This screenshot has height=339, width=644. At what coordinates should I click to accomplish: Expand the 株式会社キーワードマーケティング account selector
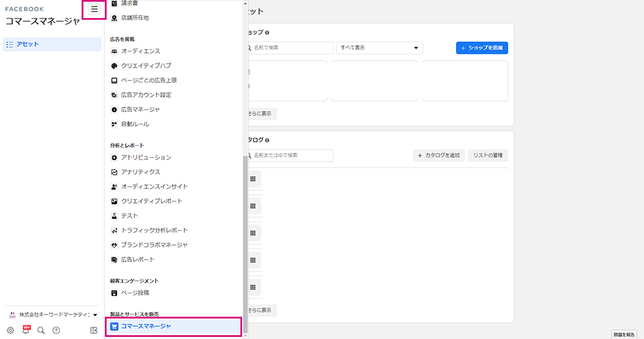[x=53, y=315]
